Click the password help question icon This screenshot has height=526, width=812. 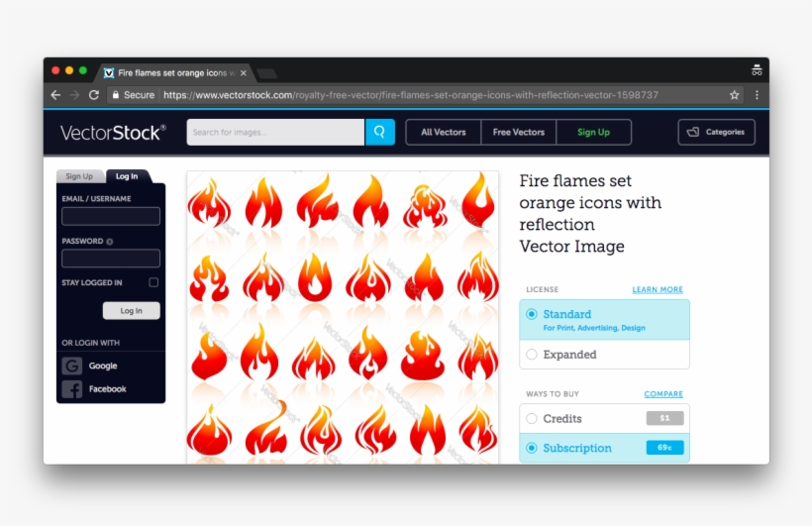pyautogui.click(x=109, y=242)
